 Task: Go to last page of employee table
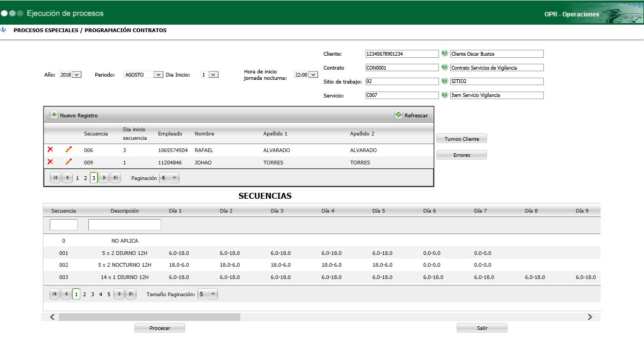116,178
